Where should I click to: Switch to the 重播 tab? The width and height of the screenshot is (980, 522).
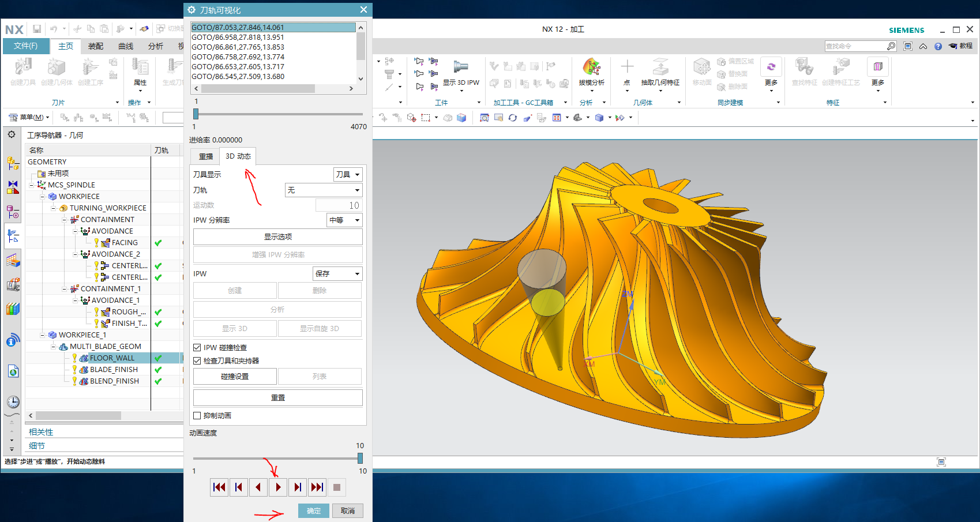point(206,156)
